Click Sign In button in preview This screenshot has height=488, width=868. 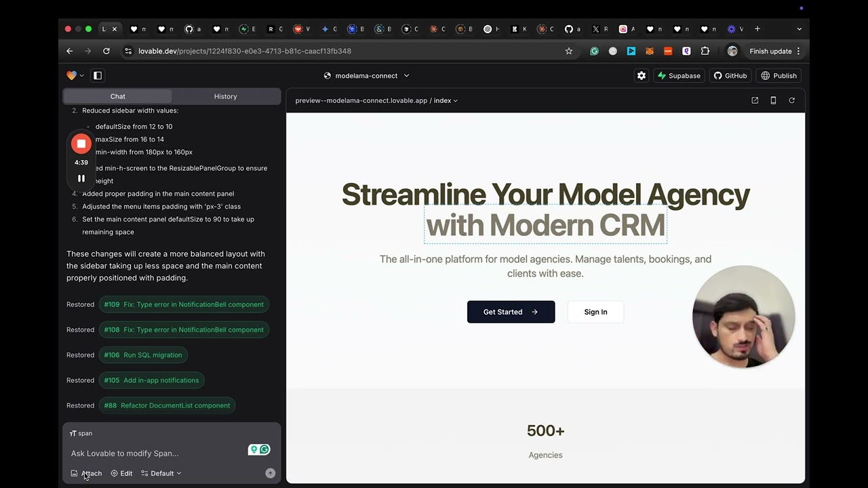pyautogui.click(x=595, y=312)
